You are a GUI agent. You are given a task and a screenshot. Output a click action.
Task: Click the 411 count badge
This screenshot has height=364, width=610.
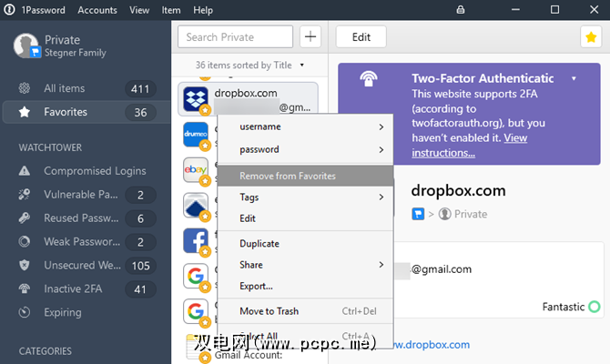click(x=140, y=88)
